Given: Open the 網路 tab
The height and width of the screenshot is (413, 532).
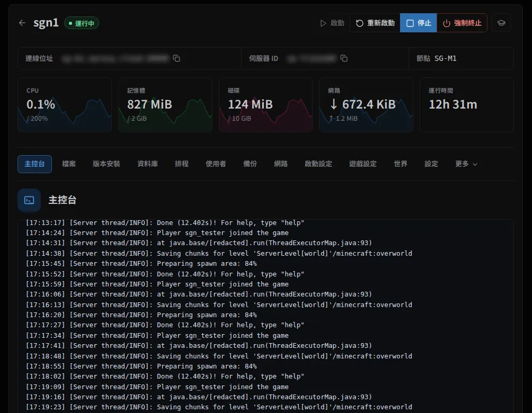Looking at the screenshot, I should (281, 164).
